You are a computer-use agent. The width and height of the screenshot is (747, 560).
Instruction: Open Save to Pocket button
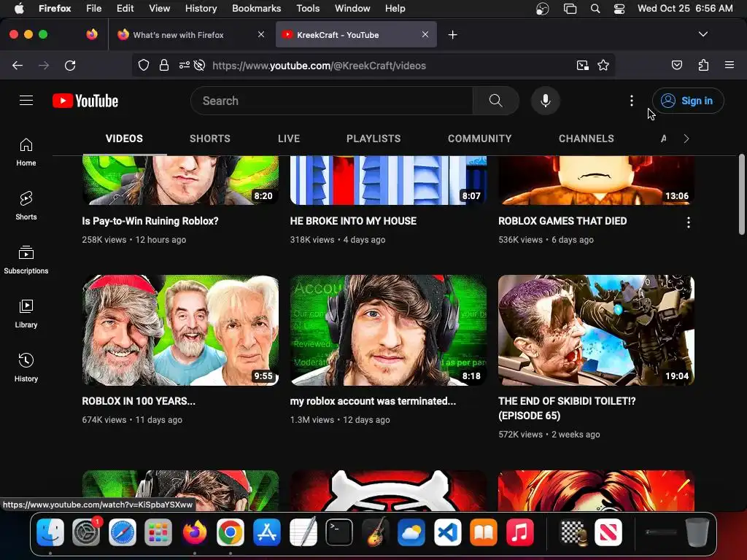click(x=676, y=66)
